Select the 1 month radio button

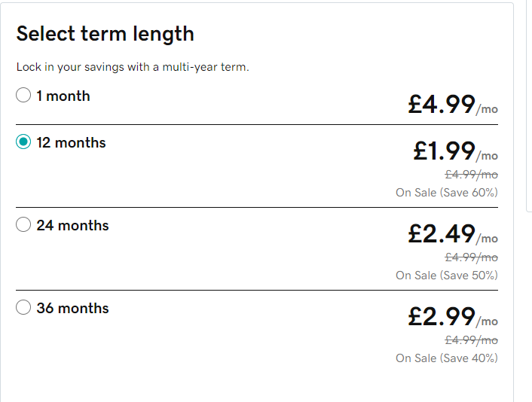(x=23, y=96)
